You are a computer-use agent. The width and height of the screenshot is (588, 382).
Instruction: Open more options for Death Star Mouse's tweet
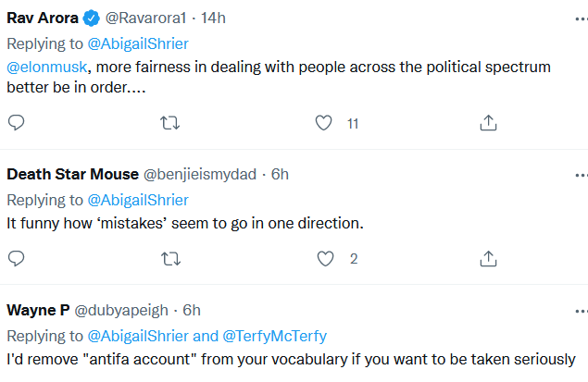(582, 175)
